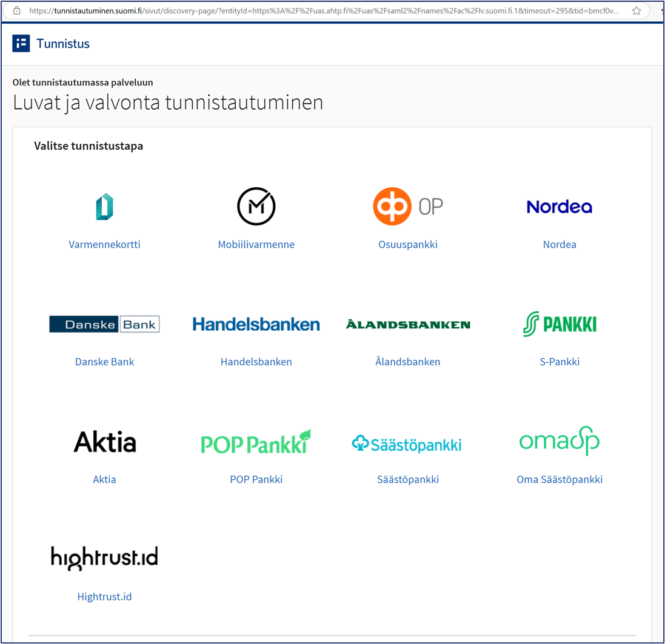The image size is (665, 644).
Task: Bookmark this page with the star icon
Action: tap(637, 11)
